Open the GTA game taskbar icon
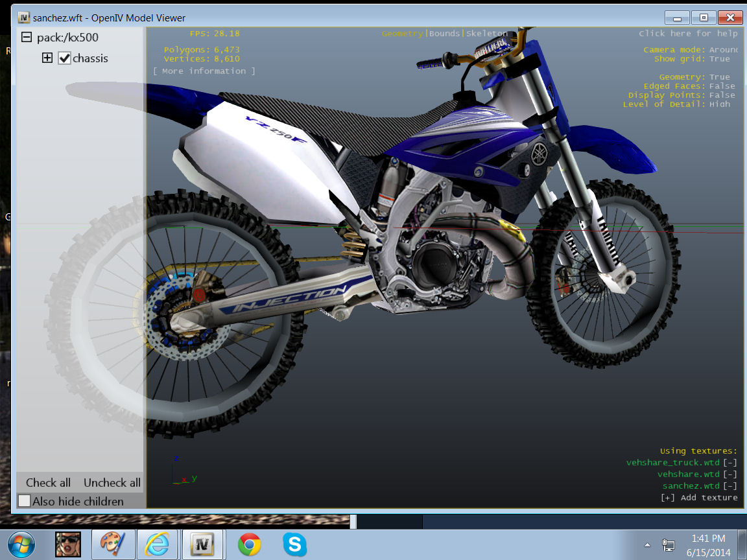The width and height of the screenshot is (747, 560). coord(67,544)
